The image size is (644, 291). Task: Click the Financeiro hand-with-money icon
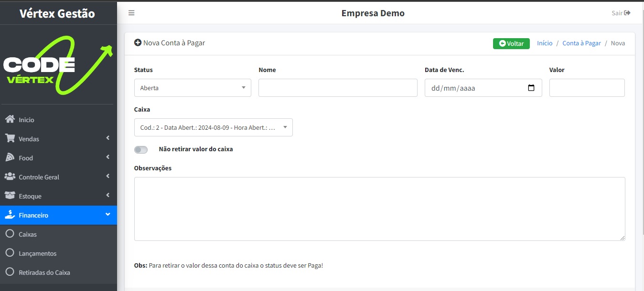pos(10,215)
